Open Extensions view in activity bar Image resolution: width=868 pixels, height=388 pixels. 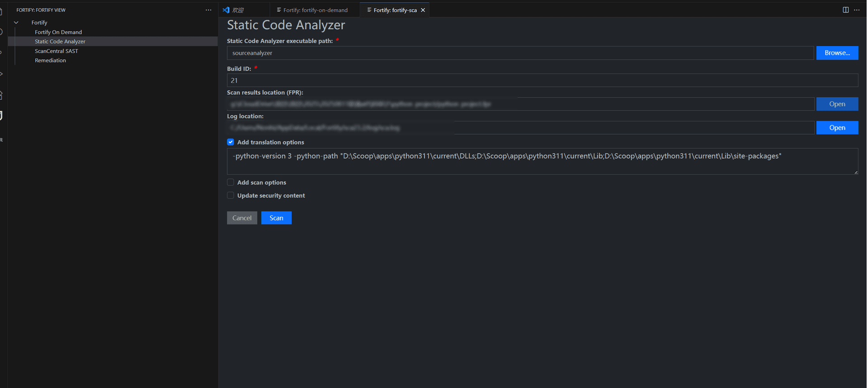coord(1,95)
